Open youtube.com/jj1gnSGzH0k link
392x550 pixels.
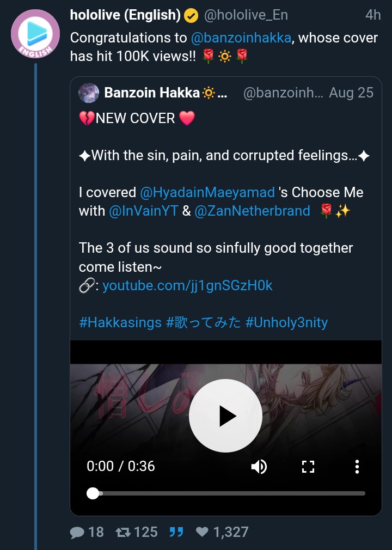coord(187,285)
